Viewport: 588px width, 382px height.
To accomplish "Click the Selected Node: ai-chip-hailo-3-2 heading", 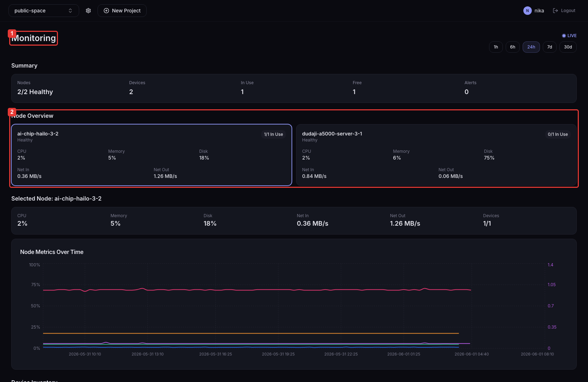I will (56, 199).
